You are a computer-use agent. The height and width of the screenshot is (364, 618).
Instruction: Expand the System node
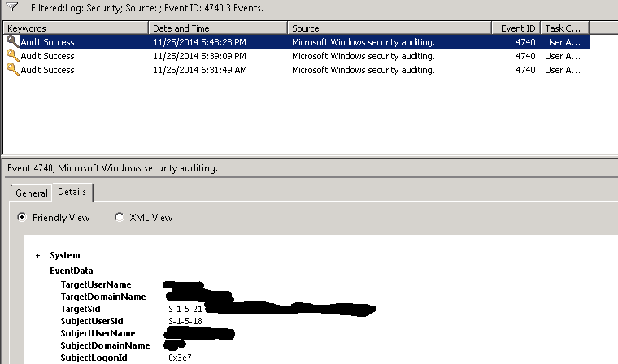tap(38, 255)
